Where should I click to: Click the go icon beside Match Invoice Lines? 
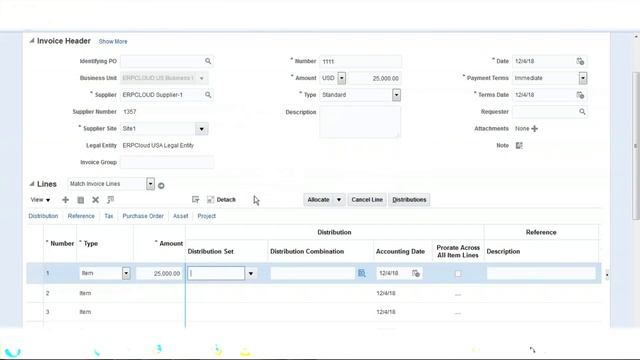pos(161,186)
